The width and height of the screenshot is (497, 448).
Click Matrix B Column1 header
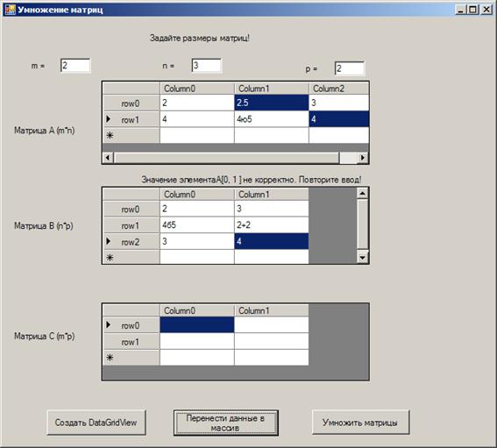tap(272, 195)
